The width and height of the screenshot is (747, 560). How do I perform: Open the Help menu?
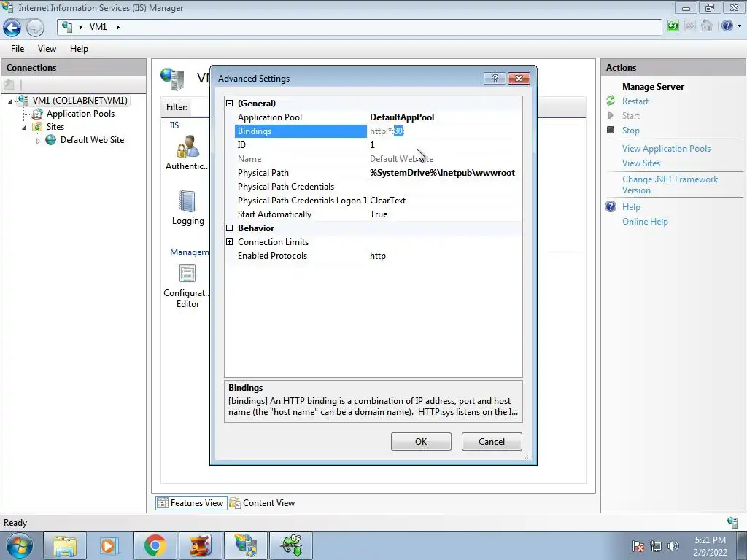79,49
